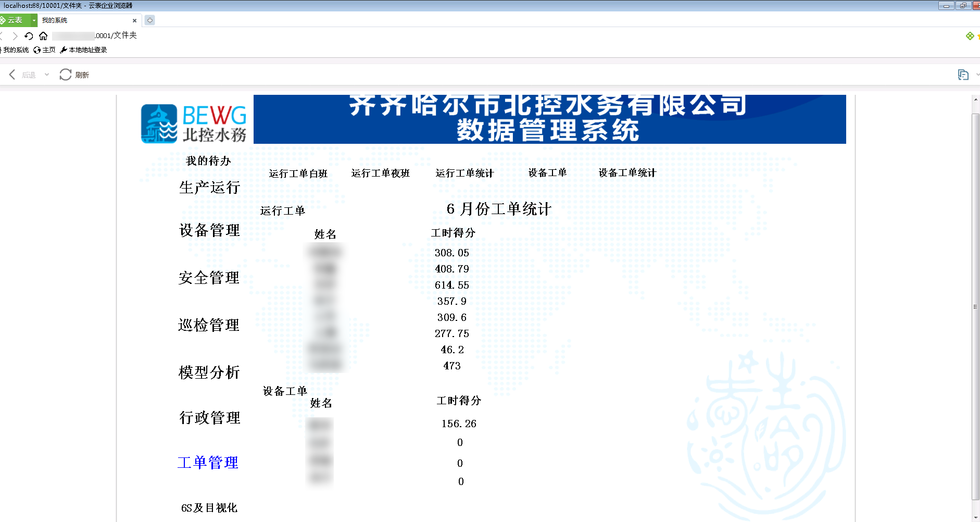Open the 云表 menu dropdown arrow

(34, 20)
